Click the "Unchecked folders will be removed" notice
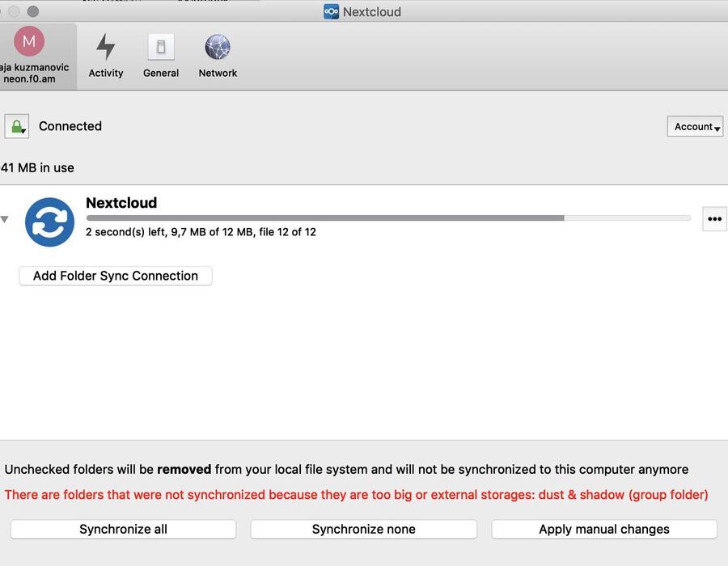The height and width of the screenshot is (566, 728). tap(346, 470)
